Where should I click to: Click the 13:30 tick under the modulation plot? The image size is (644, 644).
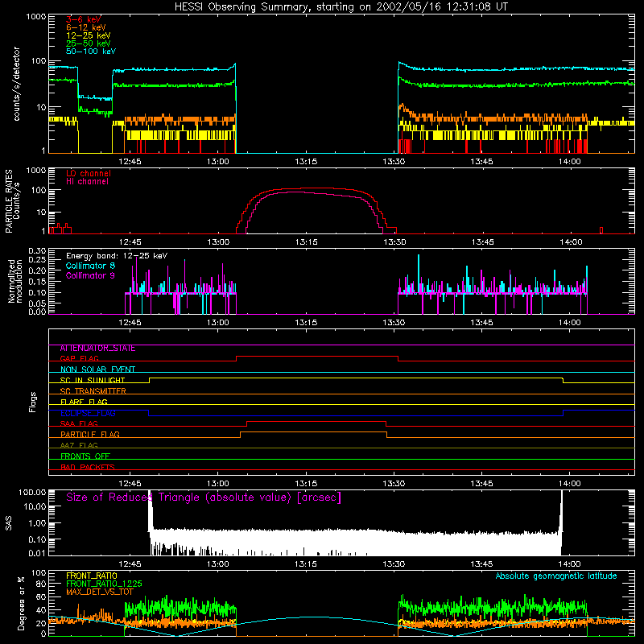pyautogui.click(x=394, y=323)
